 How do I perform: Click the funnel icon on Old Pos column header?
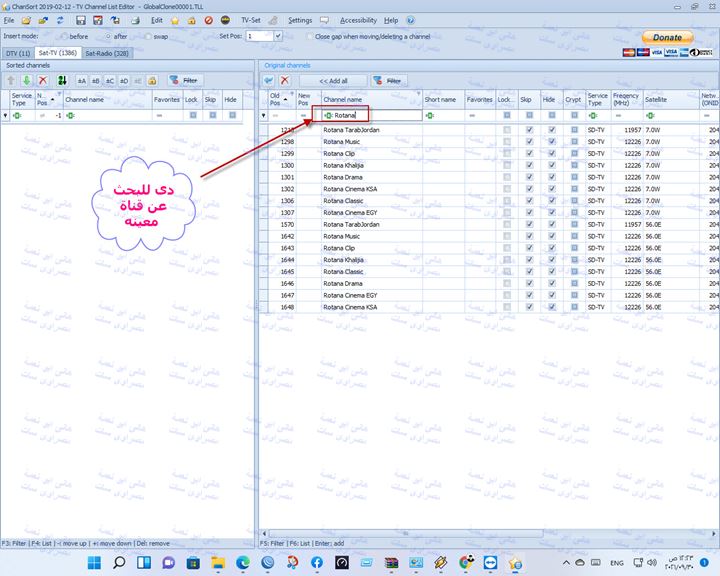coord(292,94)
